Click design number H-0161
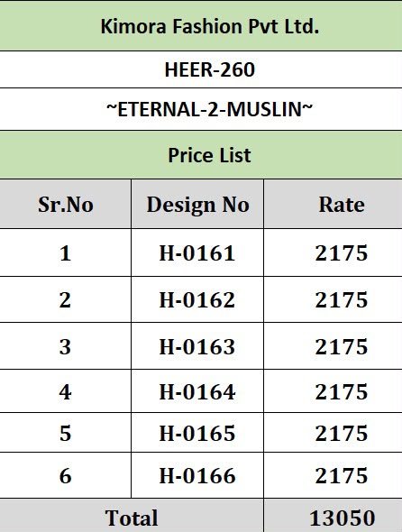The height and width of the screenshot is (532, 402). pyautogui.click(x=197, y=252)
